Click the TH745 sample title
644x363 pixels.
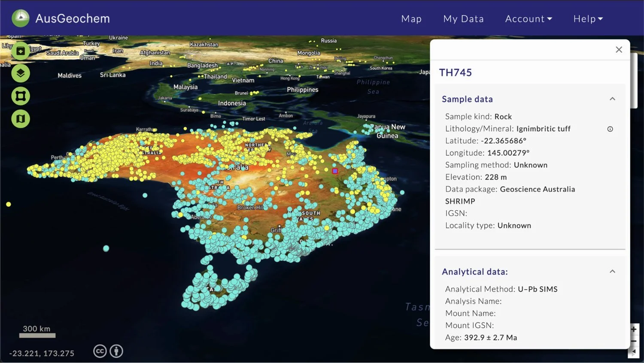(456, 73)
